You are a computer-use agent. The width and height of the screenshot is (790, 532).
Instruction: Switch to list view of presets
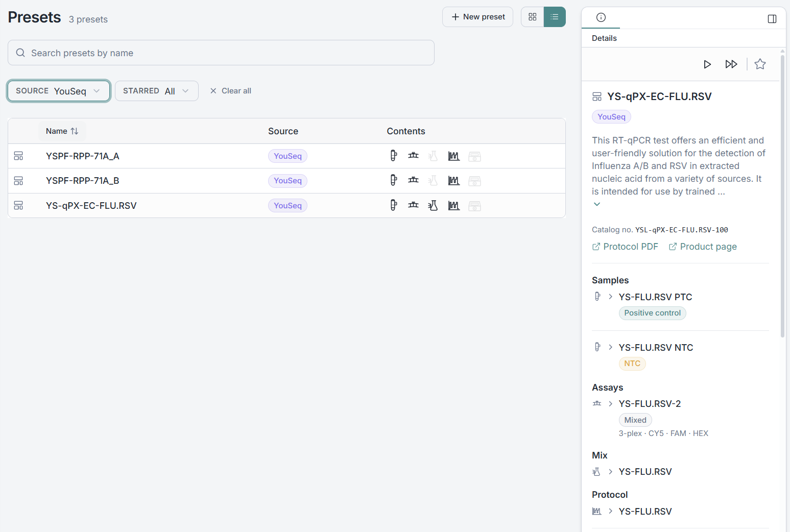pyautogui.click(x=555, y=17)
